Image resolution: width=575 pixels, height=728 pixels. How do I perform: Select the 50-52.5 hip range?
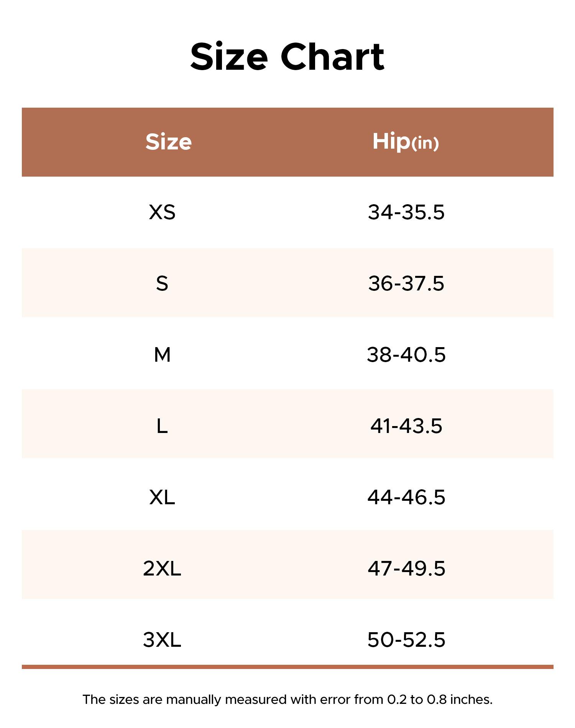coord(406,640)
